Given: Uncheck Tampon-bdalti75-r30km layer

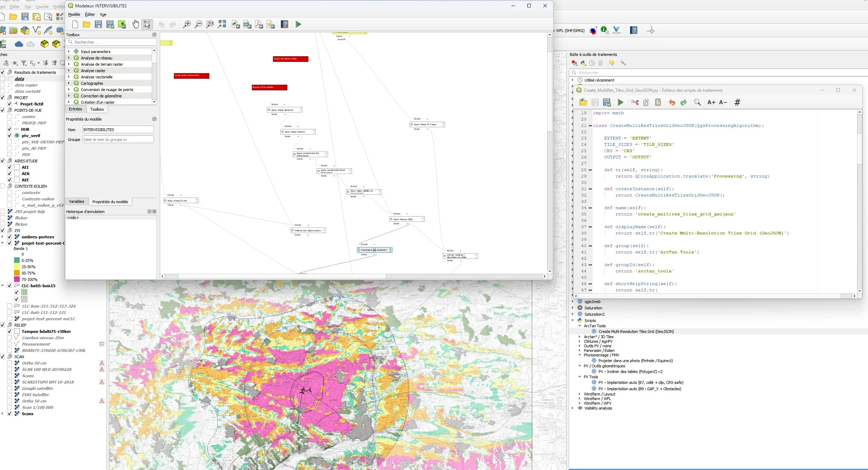Looking at the screenshot, I should 9,331.
